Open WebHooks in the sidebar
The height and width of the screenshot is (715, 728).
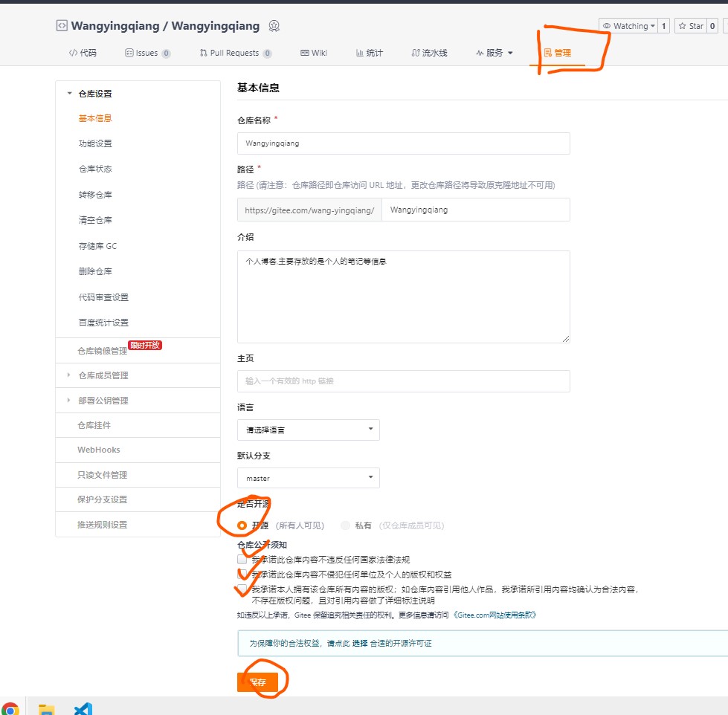pyautogui.click(x=98, y=450)
